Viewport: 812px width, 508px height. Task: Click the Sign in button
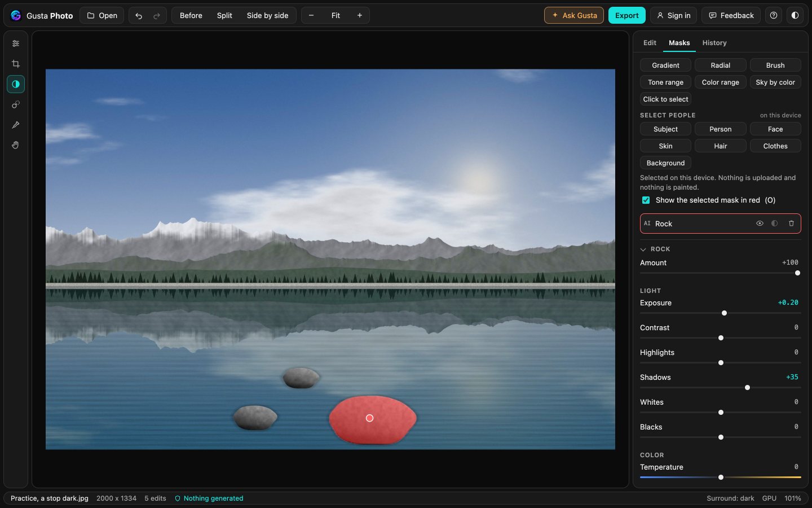pyautogui.click(x=673, y=16)
